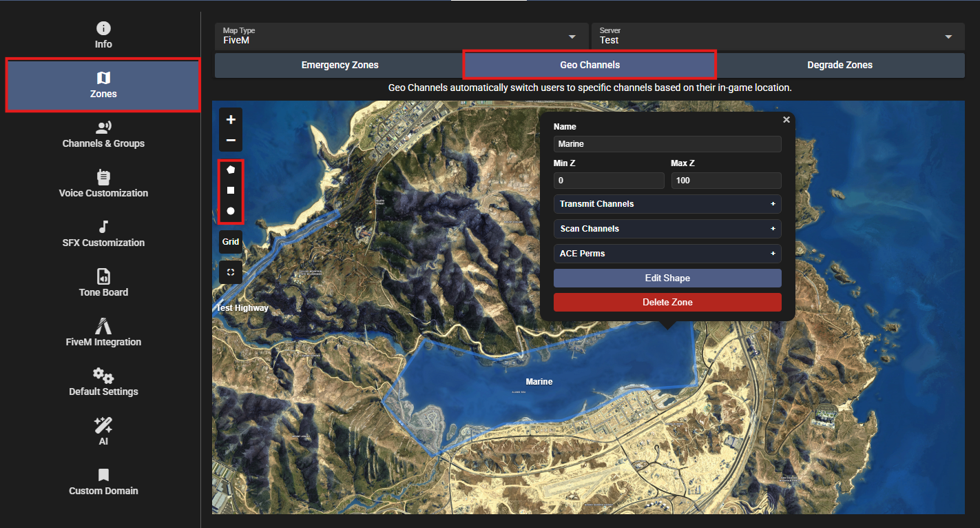980x528 pixels.
Task: Zoom out on the map
Action: pos(231,141)
